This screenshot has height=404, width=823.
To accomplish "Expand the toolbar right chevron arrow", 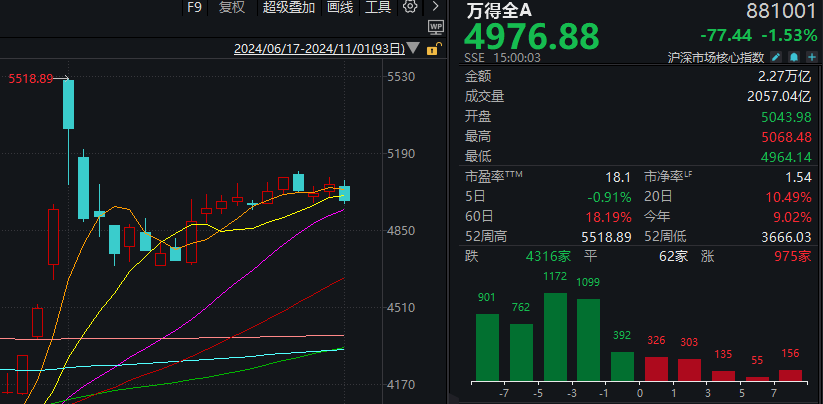I will pyautogui.click(x=436, y=7).
